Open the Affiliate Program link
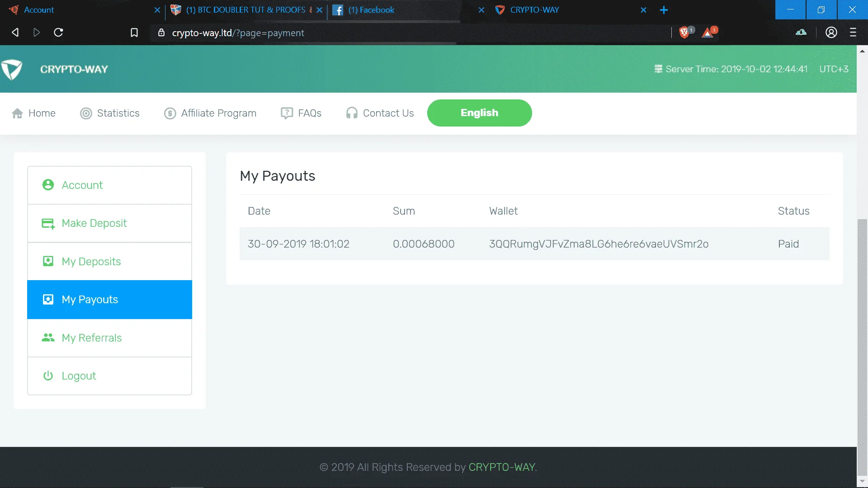The image size is (868, 488). pyautogui.click(x=219, y=113)
